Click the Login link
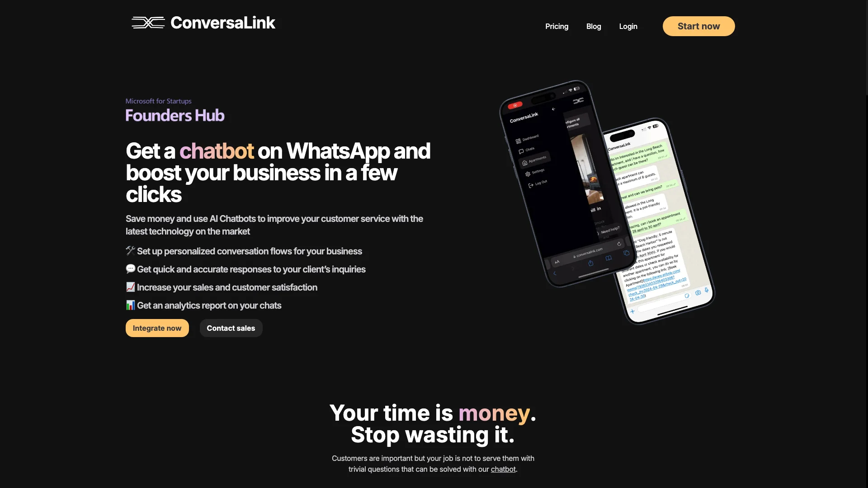868x488 pixels. click(628, 26)
